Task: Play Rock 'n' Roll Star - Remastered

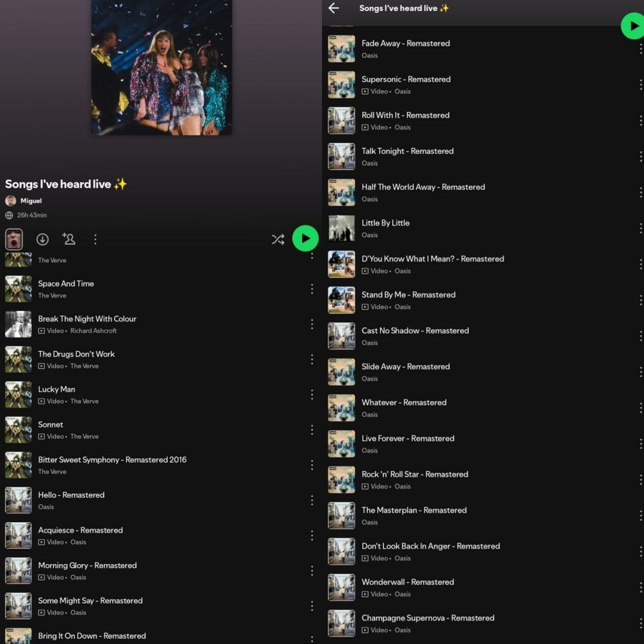Action: pyautogui.click(x=483, y=480)
